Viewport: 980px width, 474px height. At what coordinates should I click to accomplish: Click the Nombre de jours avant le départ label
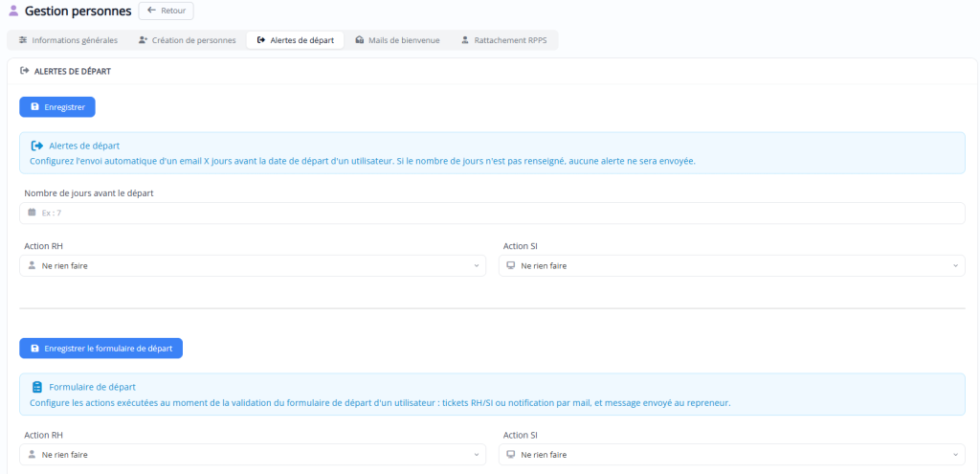click(89, 193)
